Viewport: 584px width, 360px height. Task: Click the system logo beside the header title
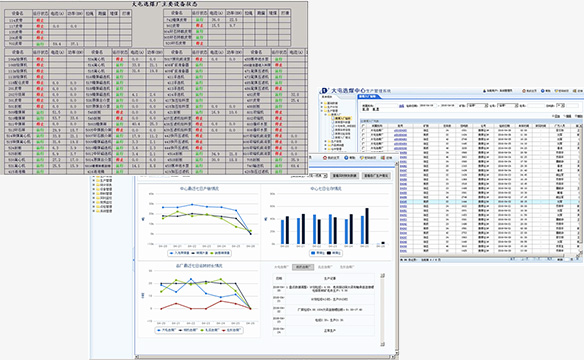(324, 90)
